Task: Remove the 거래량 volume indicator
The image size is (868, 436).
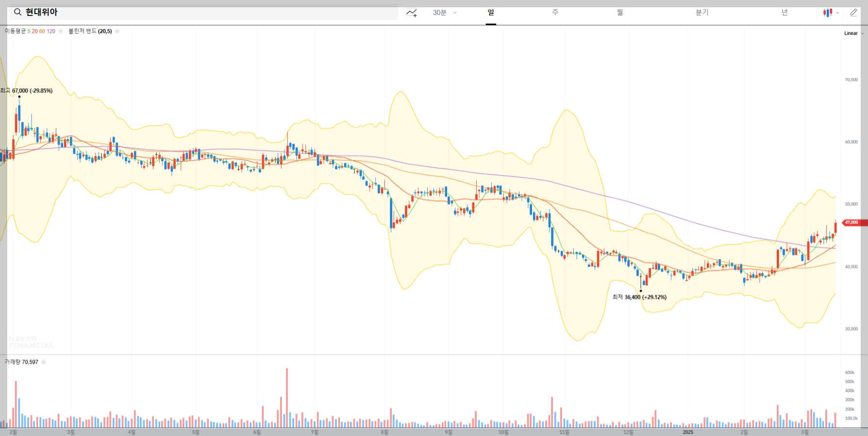Action: pos(43,362)
